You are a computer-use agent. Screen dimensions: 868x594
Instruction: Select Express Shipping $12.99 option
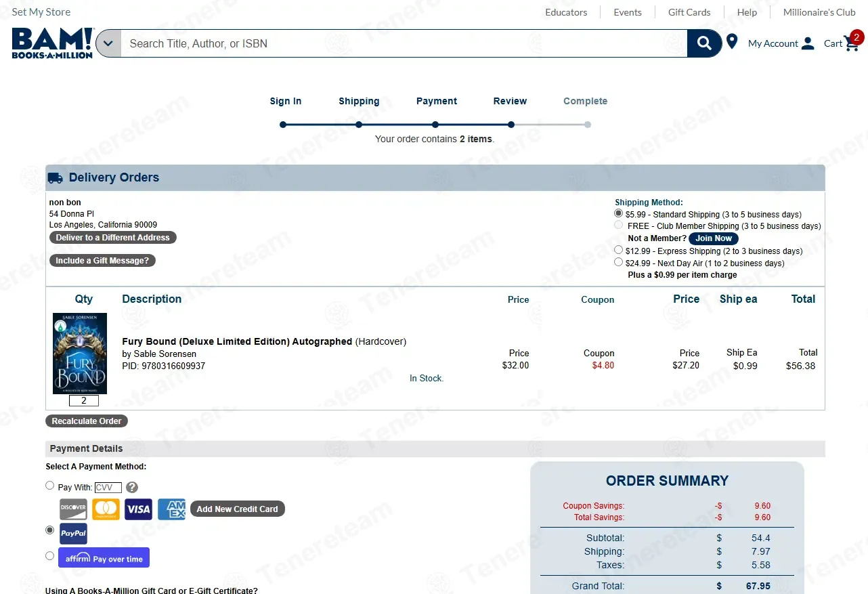click(x=618, y=250)
